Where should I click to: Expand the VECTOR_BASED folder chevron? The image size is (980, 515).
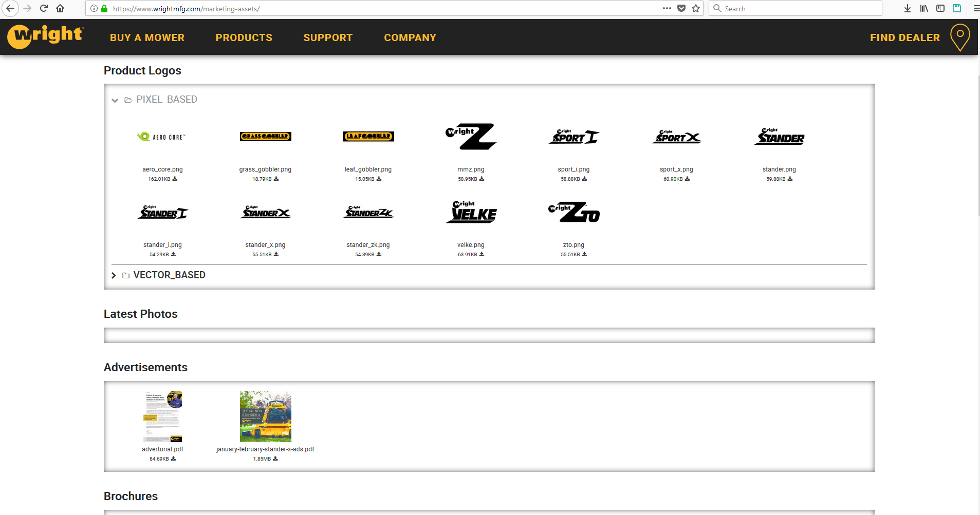point(114,276)
